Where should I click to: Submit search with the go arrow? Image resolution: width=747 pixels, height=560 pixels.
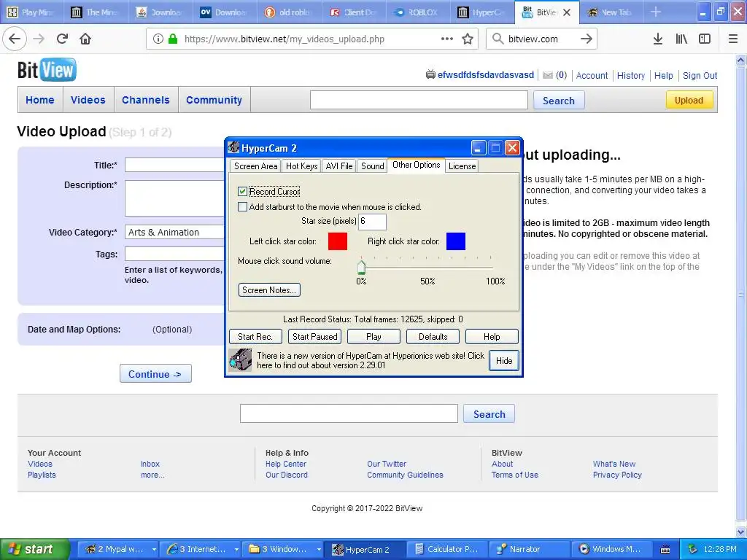(587, 39)
